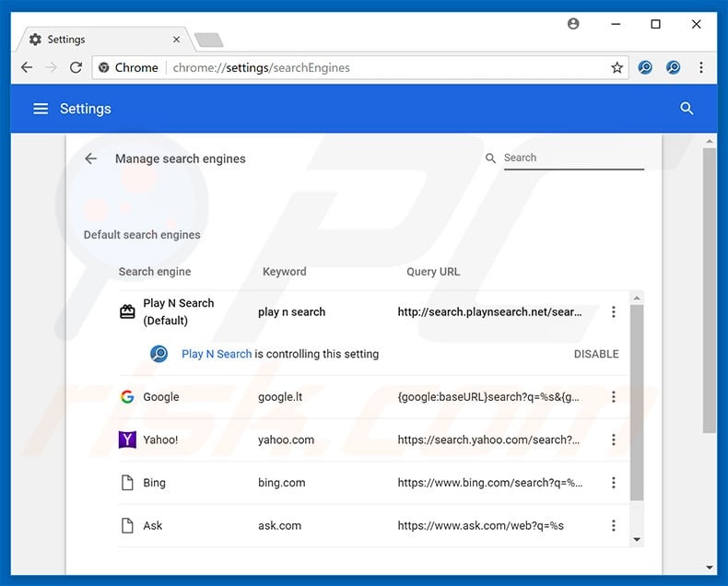View site info via Chrome icon
Image resolution: width=728 pixels, height=586 pixels.
[104, 68]
